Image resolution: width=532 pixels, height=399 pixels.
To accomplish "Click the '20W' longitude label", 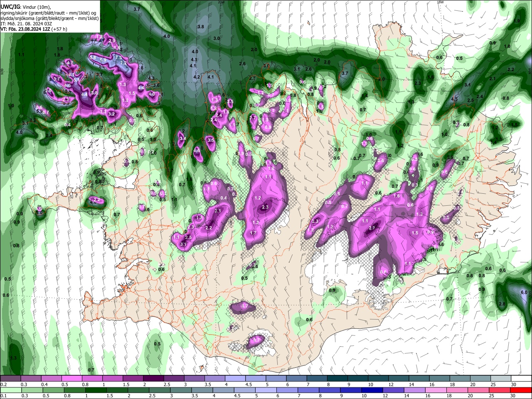I will pos(221,2).
